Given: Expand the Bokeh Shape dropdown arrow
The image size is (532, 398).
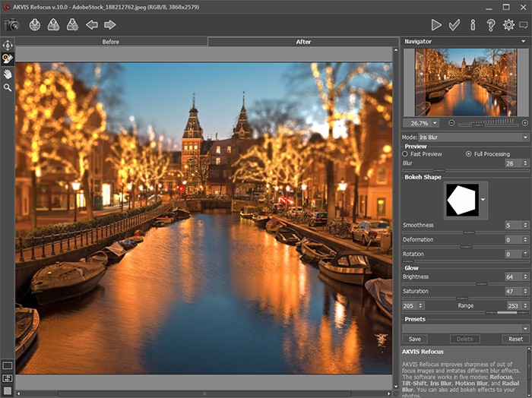Looking at the screenshot, I should [x=483, y=200].
